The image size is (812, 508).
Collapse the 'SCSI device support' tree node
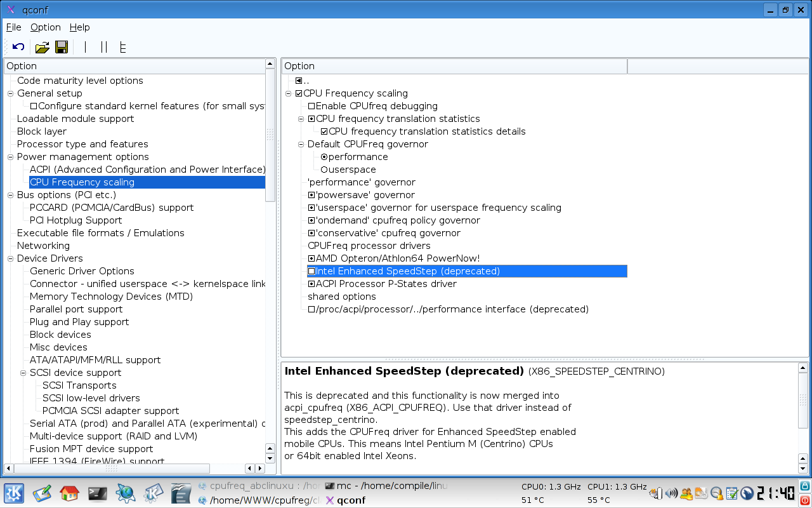pos(23,373)
